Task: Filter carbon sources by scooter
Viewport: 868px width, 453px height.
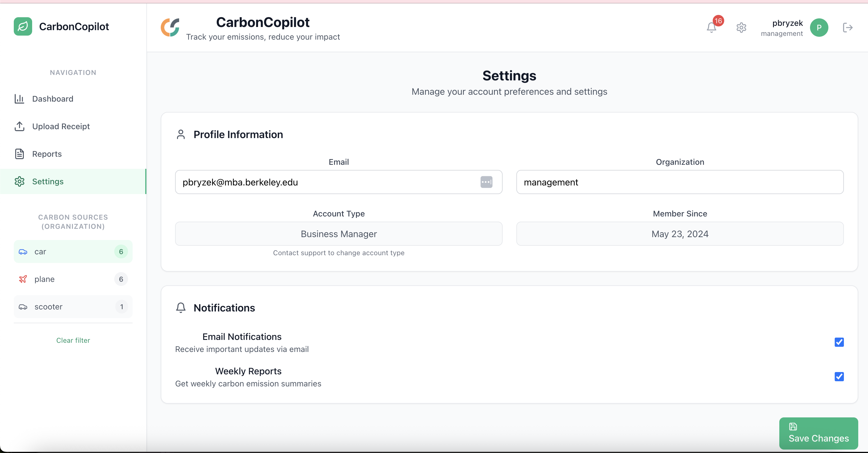Action: [x=73, y=307]
